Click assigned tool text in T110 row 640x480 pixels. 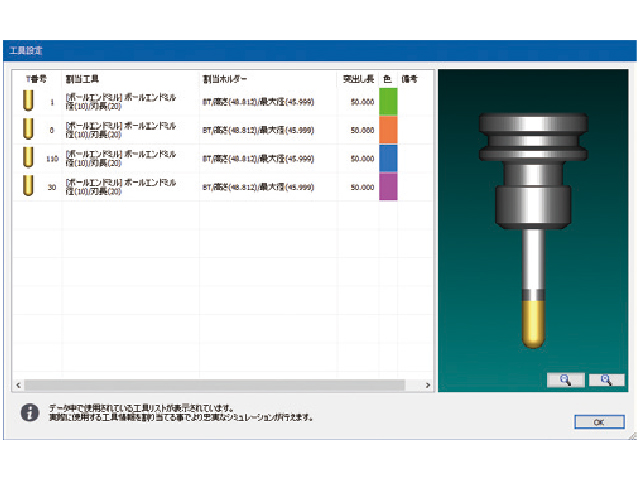click(x=121, y=158)
